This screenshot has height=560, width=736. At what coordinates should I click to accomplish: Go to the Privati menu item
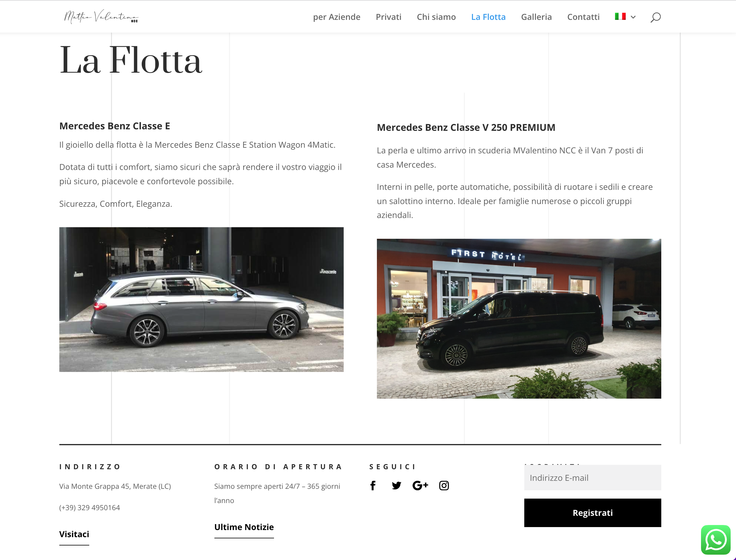388,17
